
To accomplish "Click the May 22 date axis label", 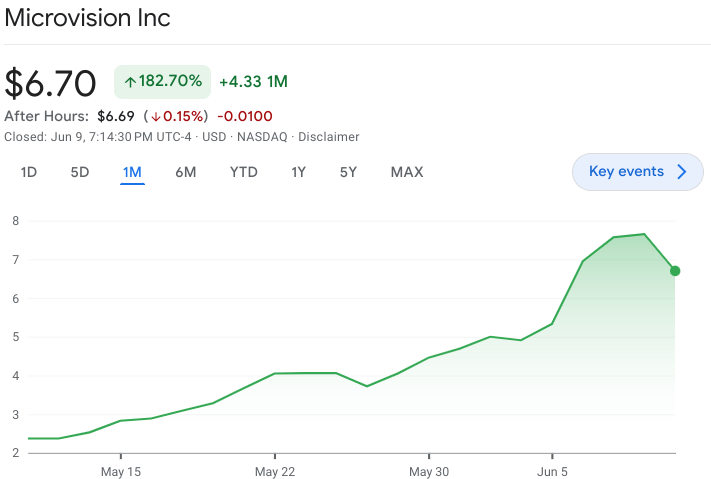I will click(x=273, y=471).
